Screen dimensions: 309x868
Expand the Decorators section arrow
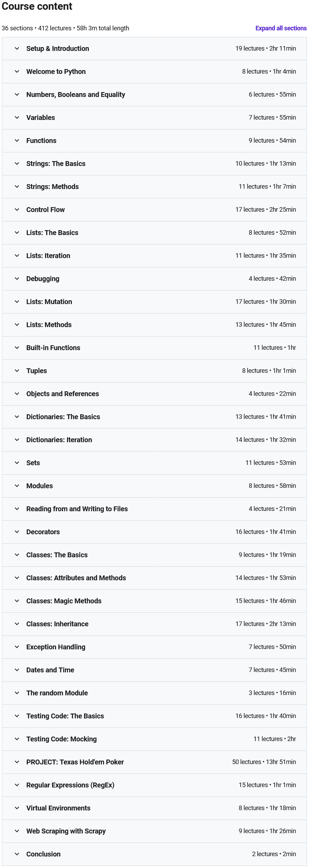(17, 532)
